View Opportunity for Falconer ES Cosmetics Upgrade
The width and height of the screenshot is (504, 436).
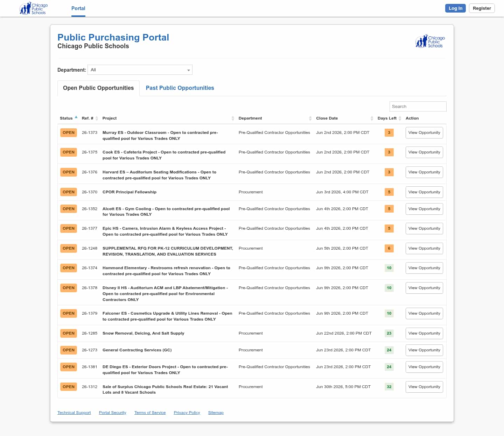point(424,314)
